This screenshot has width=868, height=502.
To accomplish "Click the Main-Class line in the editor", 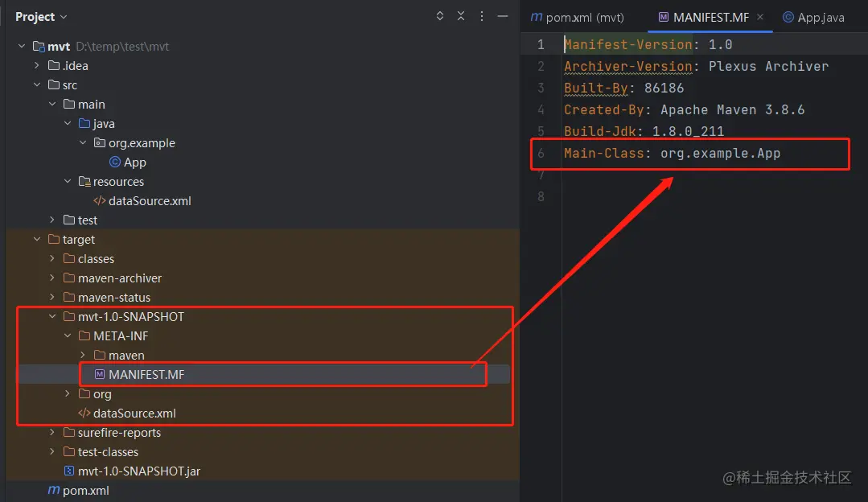I will (x=672, y=154).
